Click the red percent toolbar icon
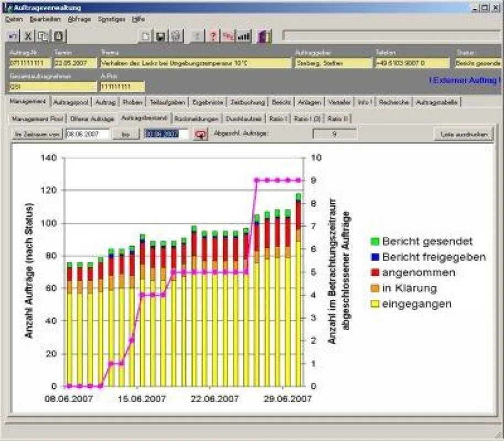 coord(228,36)
